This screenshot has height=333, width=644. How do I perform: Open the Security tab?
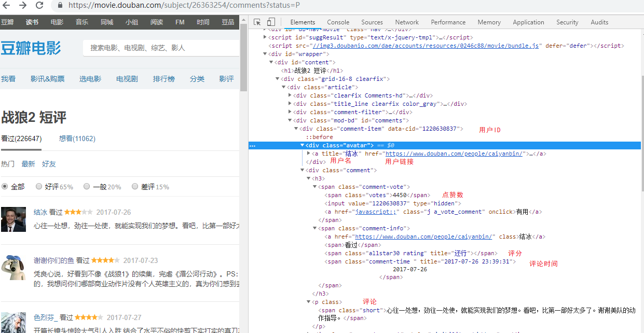(x=567, y=22)
